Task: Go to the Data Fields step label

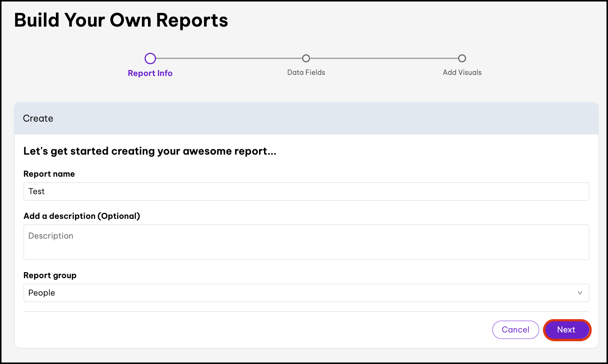Action: (x=306, y=73)
